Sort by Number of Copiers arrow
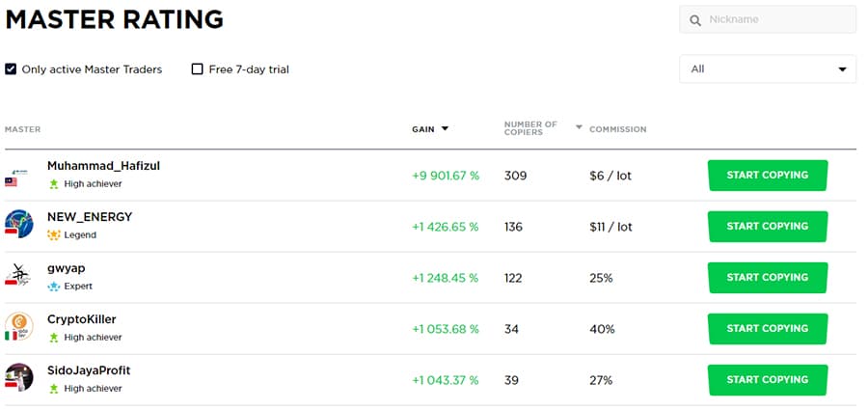 [579, 127]
